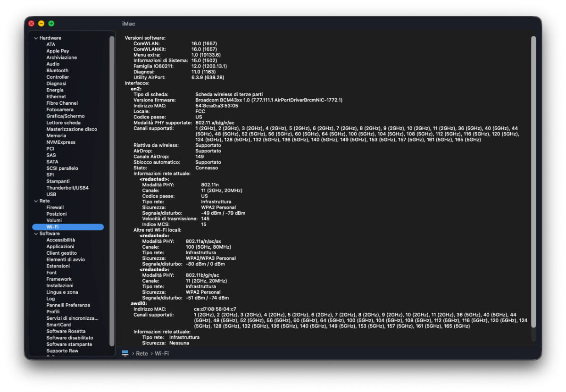Select Bluetooth in the sidebar
Screen dimensions: 566x392
(58, 70)
